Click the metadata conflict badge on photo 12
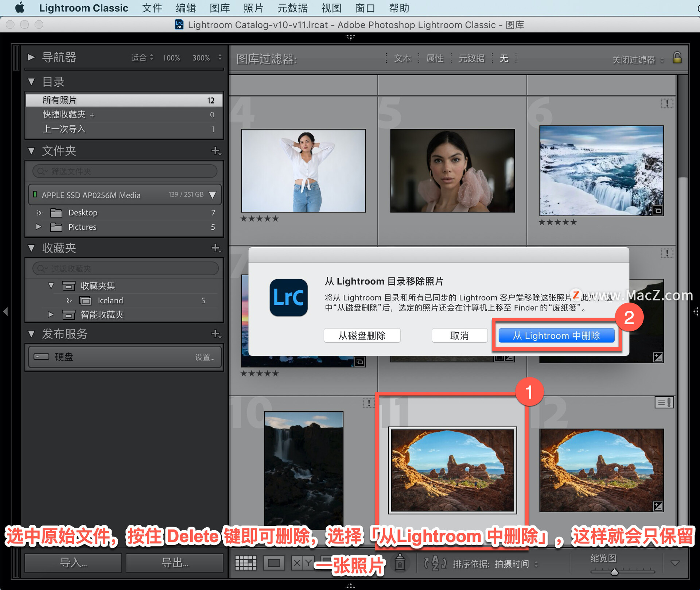The width and height of the screenshot is (700, 590). pos(664,403)
